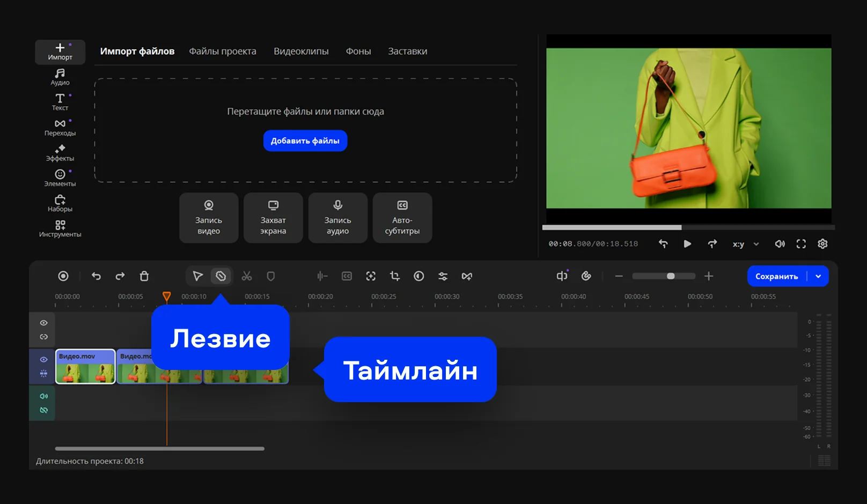Click the Сохранить button
Image resolution: width=867 pixels, height=504 pixels.
(776, 276)
